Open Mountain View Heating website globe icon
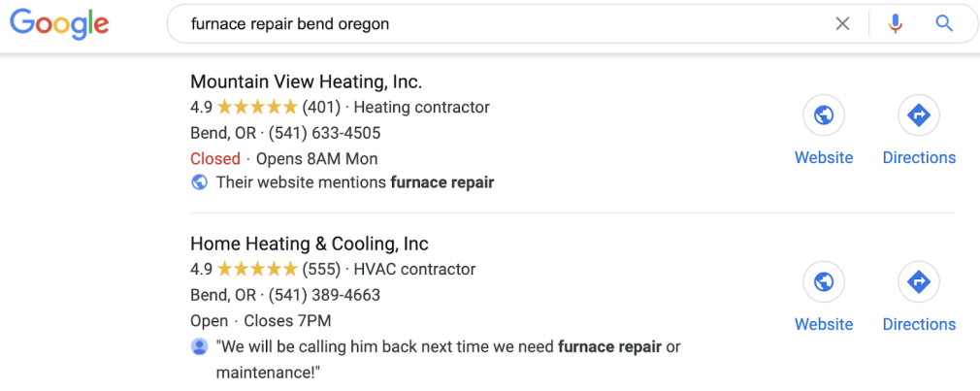Image resolution: width=980 pixels, height=391 pixels. [x=824, y=115]
